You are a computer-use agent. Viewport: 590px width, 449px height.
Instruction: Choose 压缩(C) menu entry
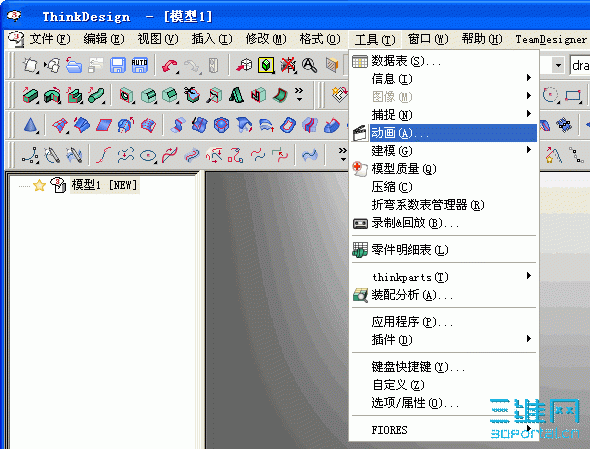pyautogui.click(x=444, y=187)
